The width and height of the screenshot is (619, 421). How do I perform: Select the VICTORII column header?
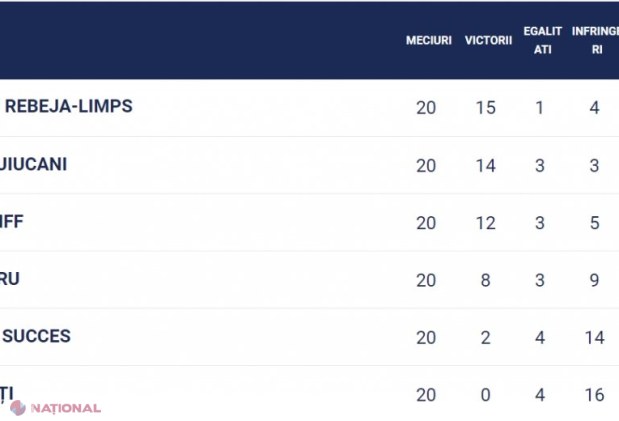[x=488, y=40]
